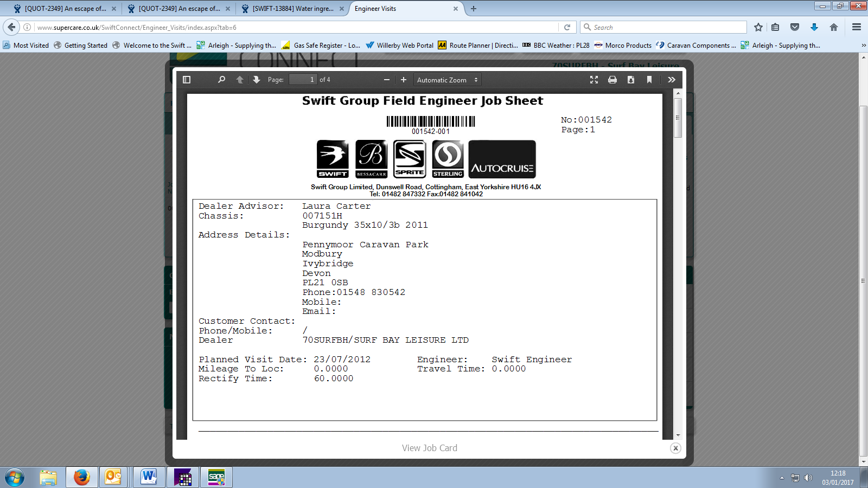The image size is (868, 488).
Task: Click the PDF vertical scrollbar thumb
Action: 678,118
